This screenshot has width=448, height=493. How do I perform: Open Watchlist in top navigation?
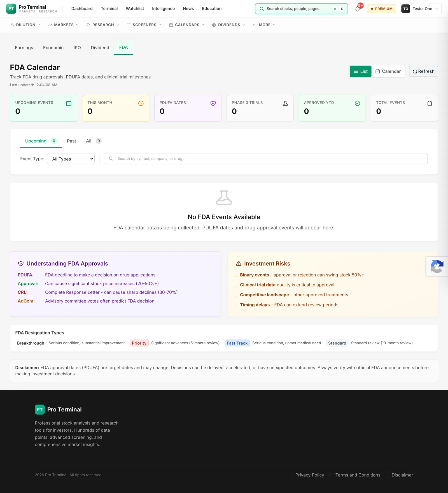coord(135,9)
